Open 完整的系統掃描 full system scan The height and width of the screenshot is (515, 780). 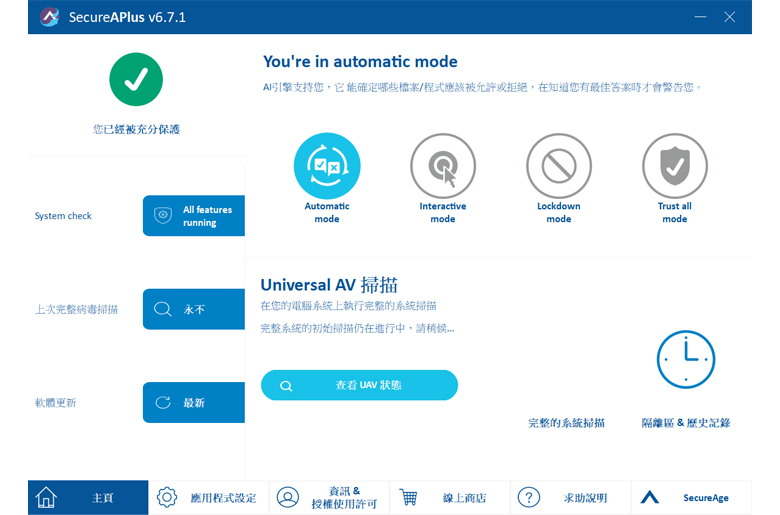(x=566, y=423)
